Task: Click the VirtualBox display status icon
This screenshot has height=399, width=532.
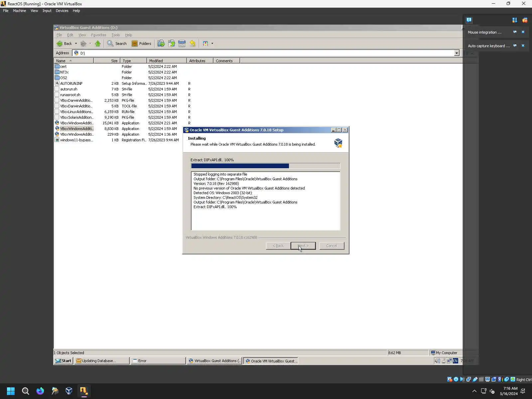Action: coord(488,379)
